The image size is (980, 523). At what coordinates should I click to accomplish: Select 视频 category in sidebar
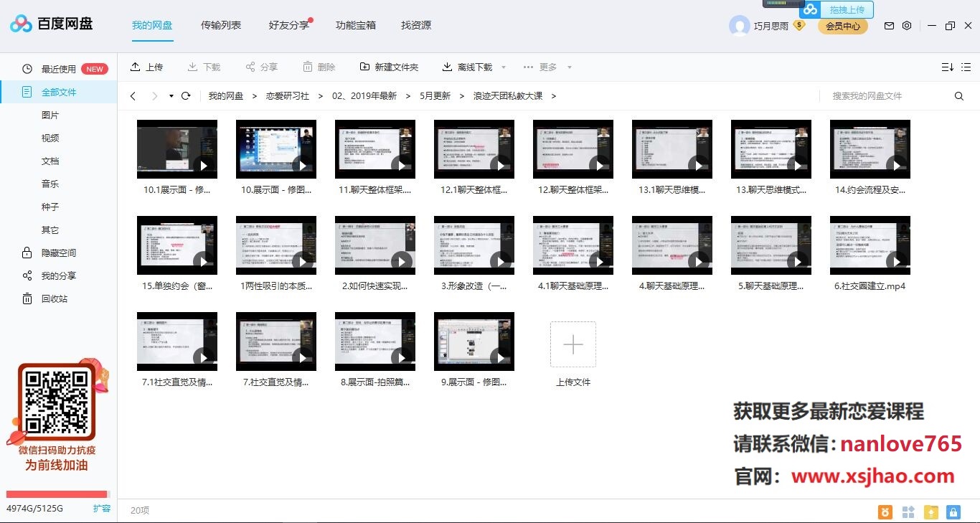pos(50,138)
